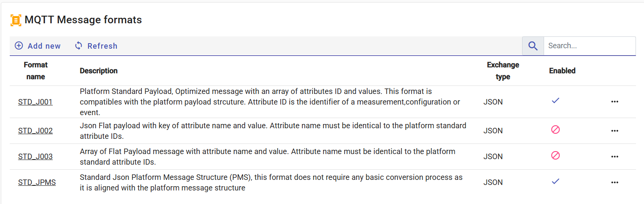Toggle disabled status icon for STD_J003

[556, 156]
